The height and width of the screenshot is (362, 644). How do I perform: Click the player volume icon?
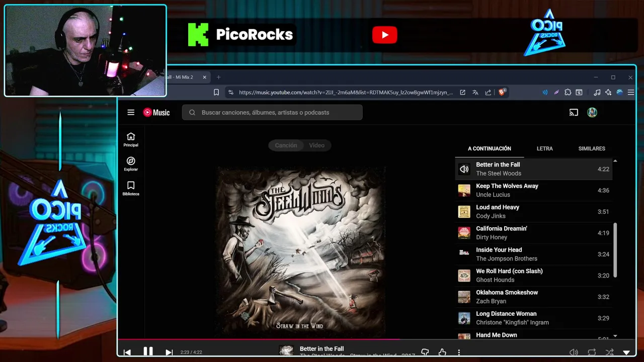pyautogui.click(x=574, y=352)
